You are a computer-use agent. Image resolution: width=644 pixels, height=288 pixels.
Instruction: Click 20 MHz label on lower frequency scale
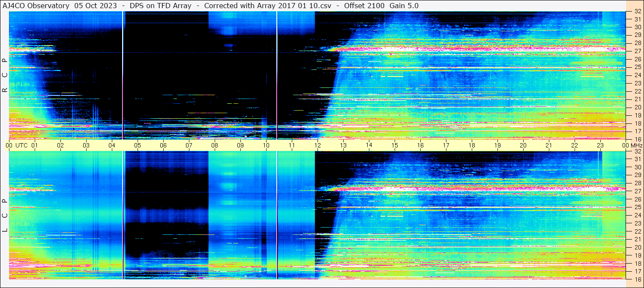pos(637,247)
